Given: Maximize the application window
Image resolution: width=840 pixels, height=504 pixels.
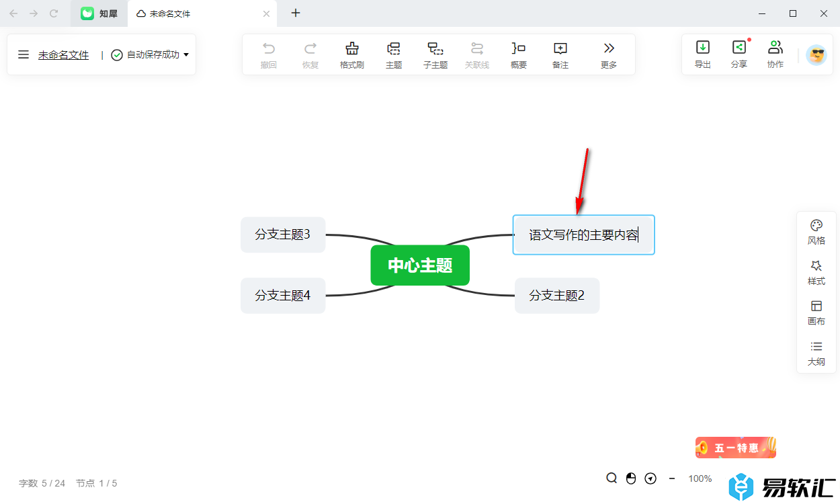Looking at the screenshot, I should [x=793, y=13].
